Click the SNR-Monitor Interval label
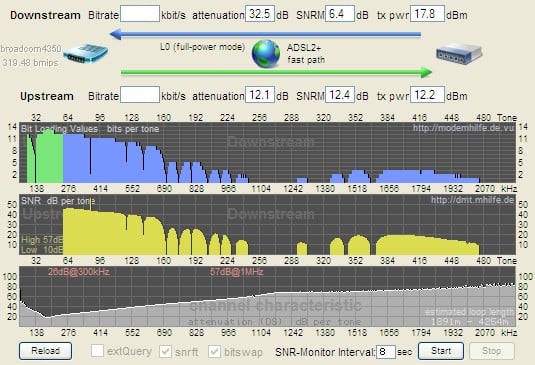The height and width of the screenshot is (365, 535). coord(325,352)
